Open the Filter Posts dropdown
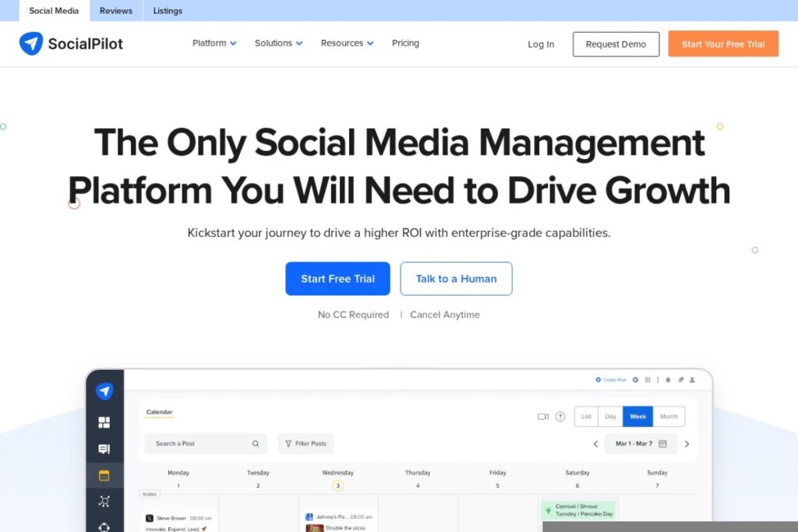The height and width of the screenshot is (532, 798). [x=305, y=443]
